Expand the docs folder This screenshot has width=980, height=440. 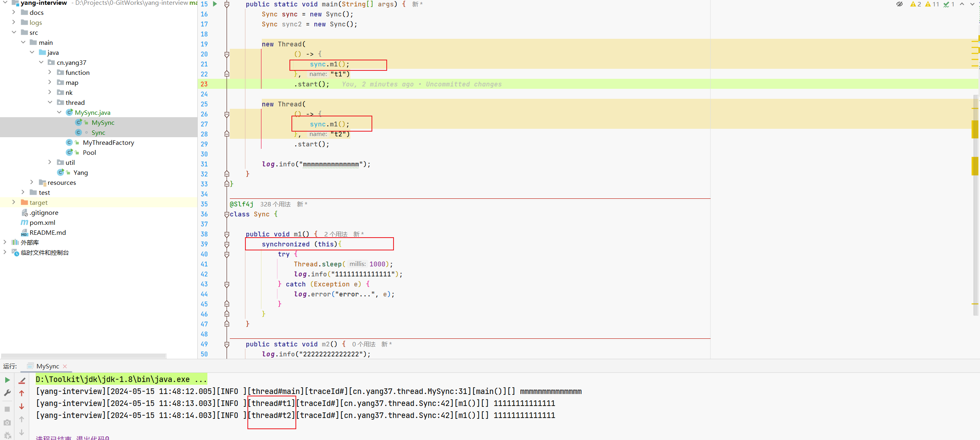coord(14,12)
